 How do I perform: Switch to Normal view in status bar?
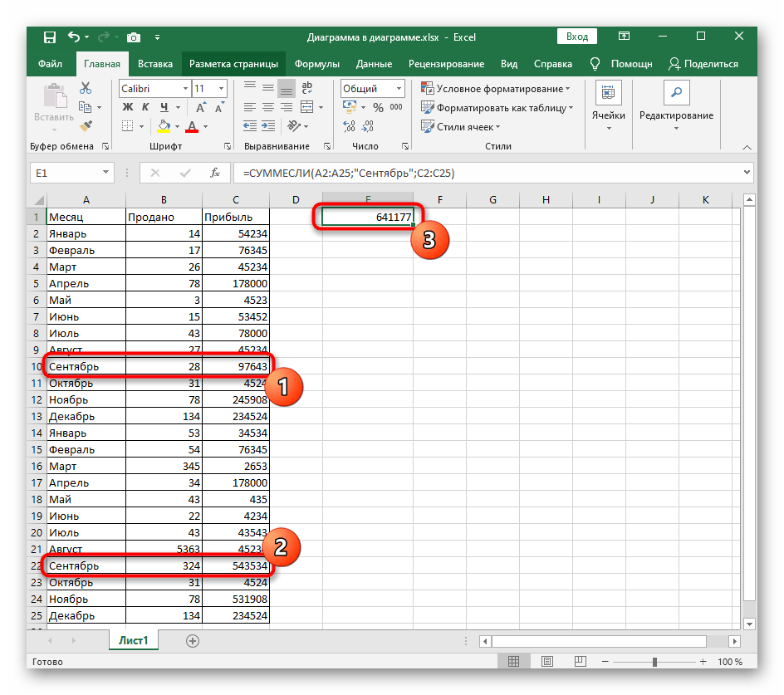coord(513,662)
